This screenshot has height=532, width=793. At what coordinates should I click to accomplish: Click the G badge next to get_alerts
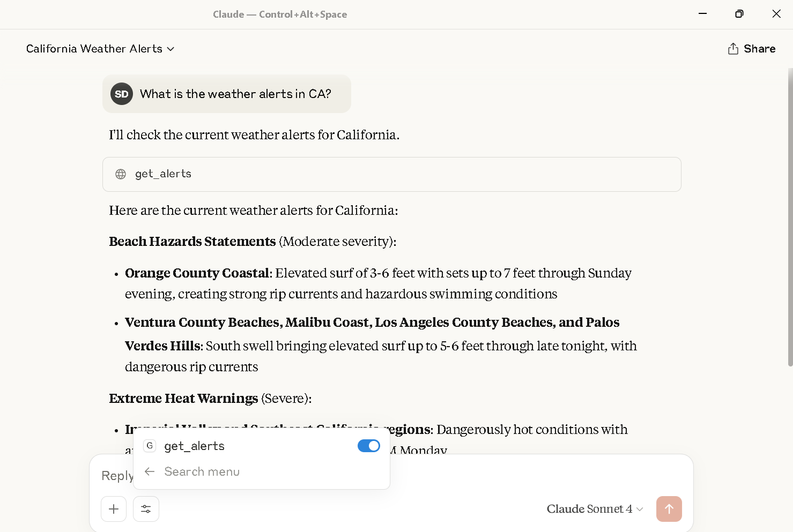[x=149, y=445]
